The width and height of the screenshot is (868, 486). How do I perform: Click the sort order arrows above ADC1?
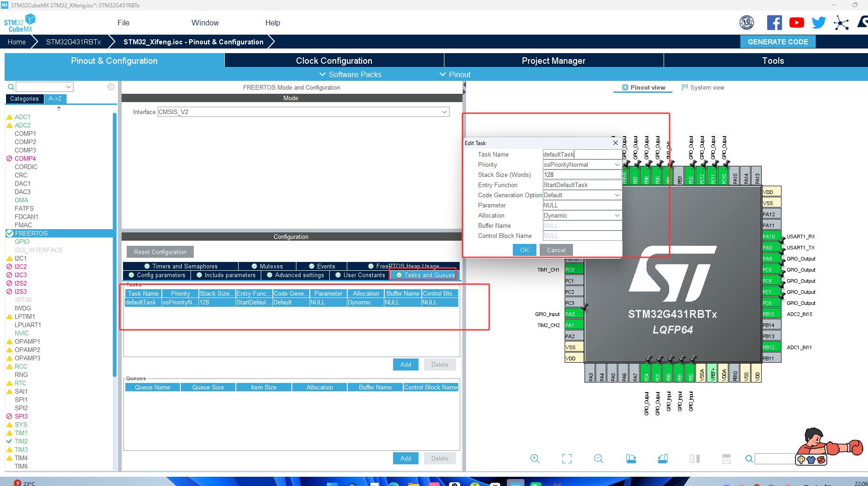pyautogui.click(x=59, y=109)
